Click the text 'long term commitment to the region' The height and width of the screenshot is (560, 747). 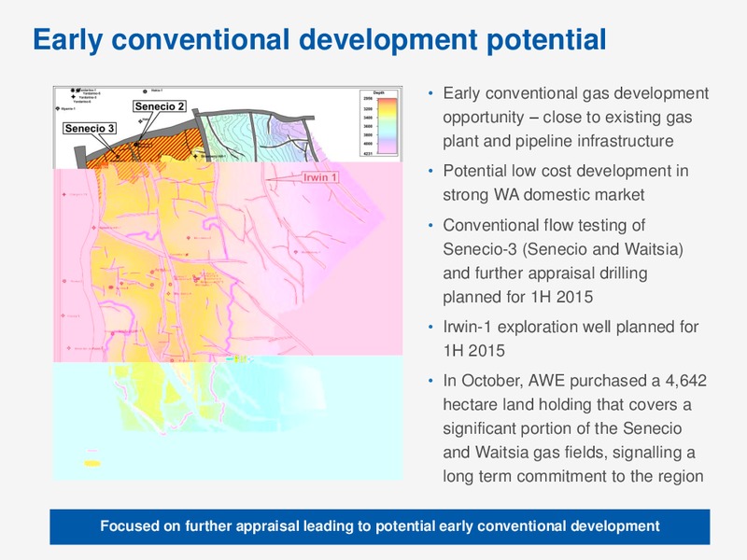tap(573, 476)
